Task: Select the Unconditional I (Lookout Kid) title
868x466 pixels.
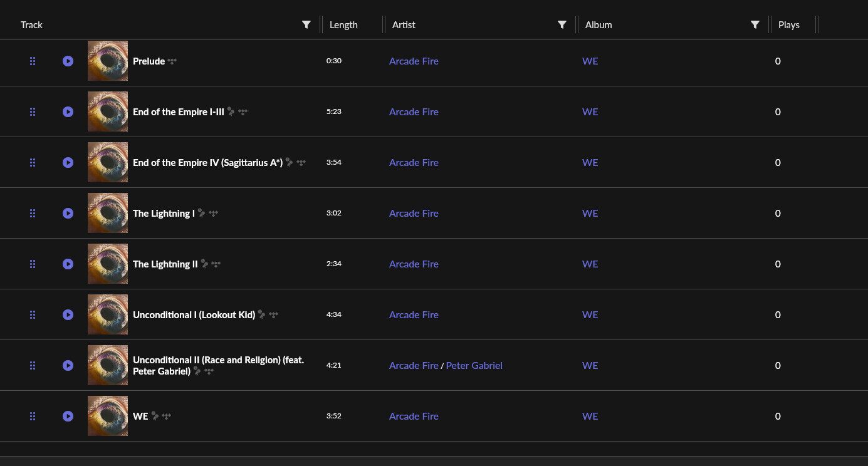Action: (194, 314)
